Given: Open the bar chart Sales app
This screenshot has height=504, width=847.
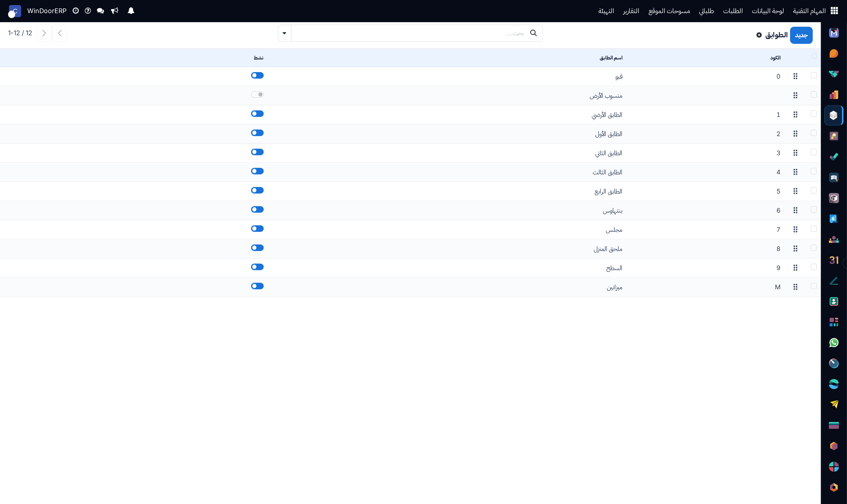Looking at the screenshot, I should (x=833, y=95).
